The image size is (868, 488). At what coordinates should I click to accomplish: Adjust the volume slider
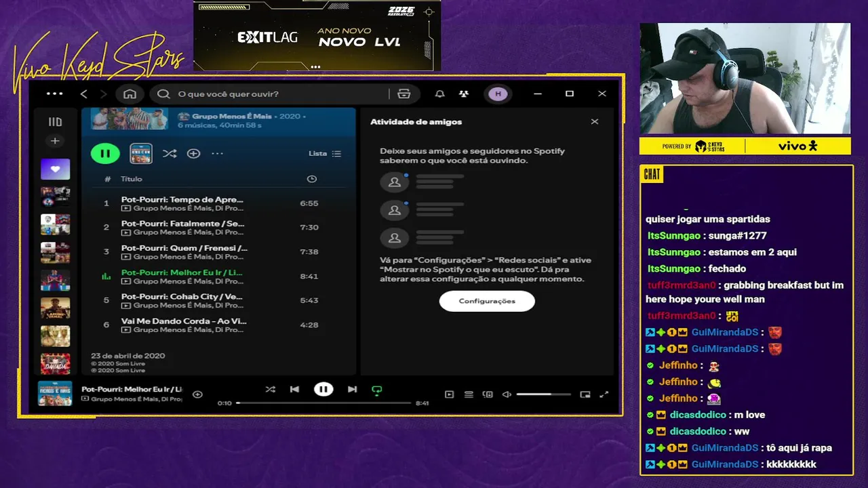click(x=543, y=394)
